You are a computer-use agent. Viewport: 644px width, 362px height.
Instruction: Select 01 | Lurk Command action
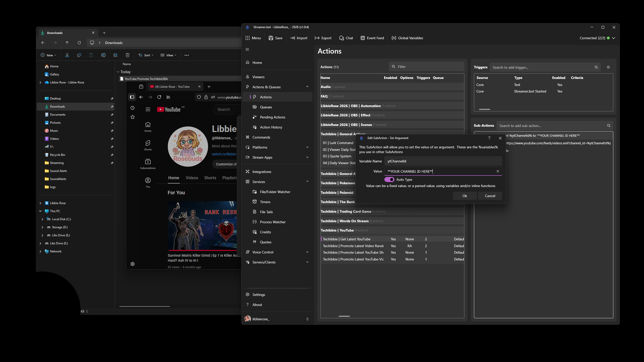338,143
